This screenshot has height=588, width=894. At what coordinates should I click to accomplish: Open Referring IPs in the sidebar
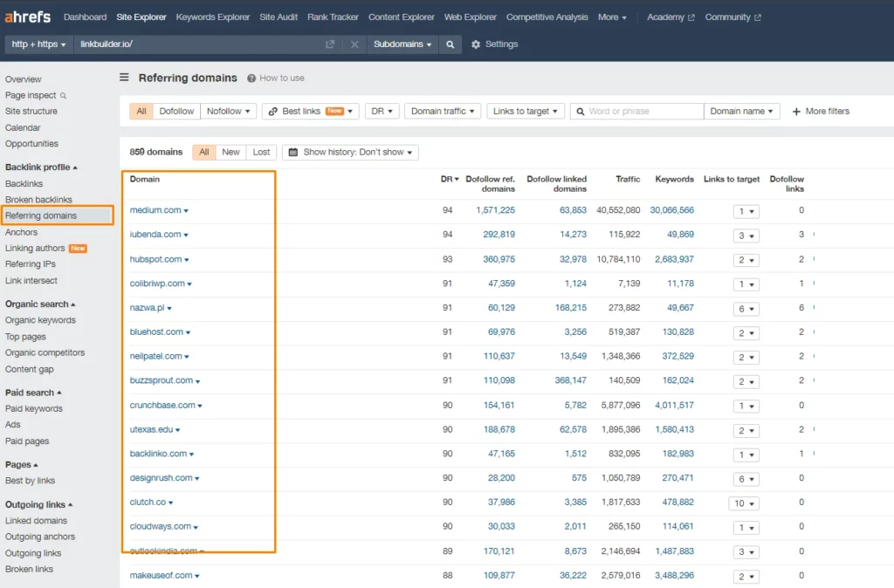point(31,263)
